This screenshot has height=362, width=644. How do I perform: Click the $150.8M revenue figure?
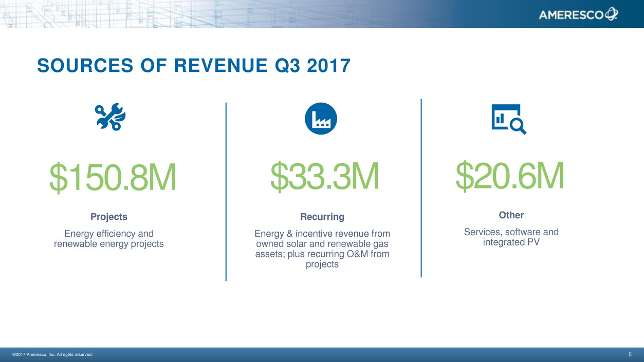(113, 178)
